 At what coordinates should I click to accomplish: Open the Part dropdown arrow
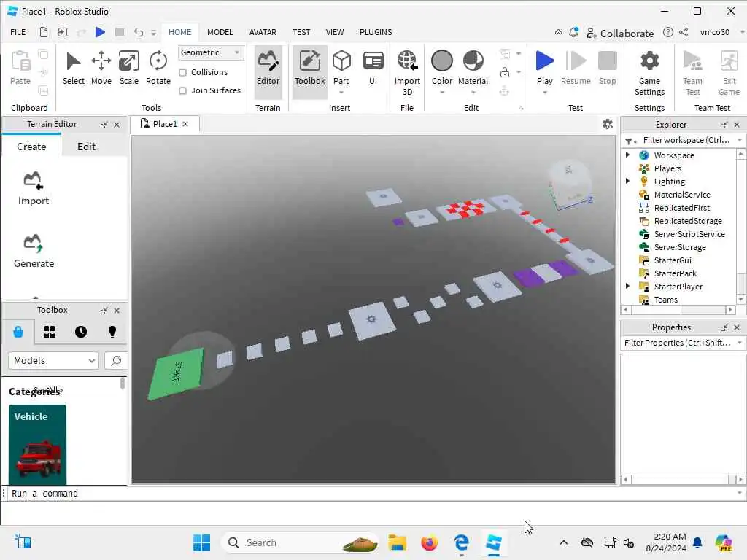coord(341,93)
